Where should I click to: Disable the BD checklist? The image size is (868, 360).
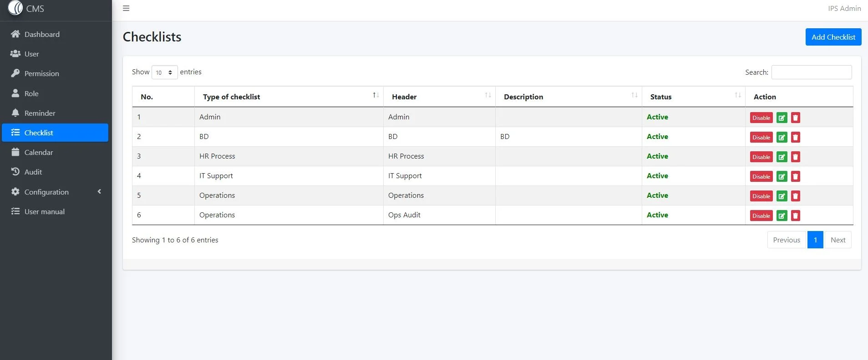click(x=761, y=137)
